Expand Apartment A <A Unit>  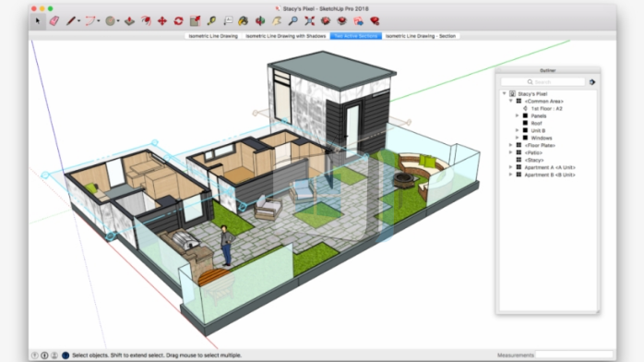point(511,168)
